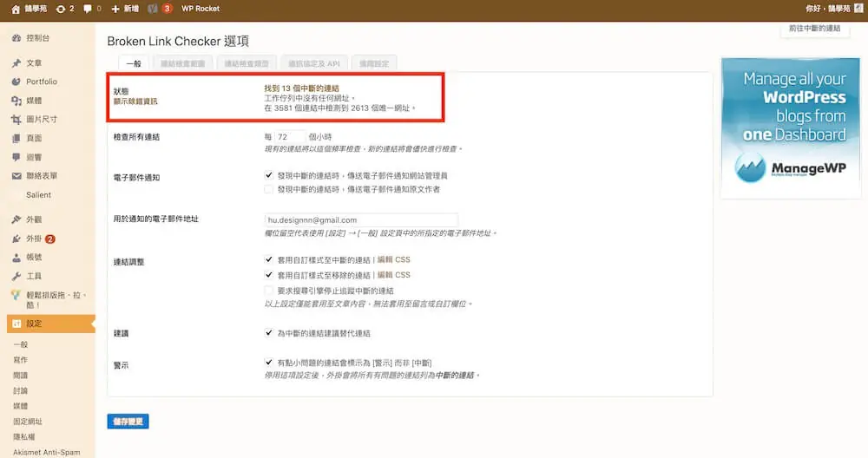Click 顯示除錯資訊 link under 狀態
The image size is (868, 458).
(135, 101)
